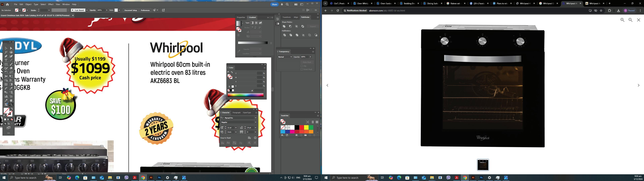Show swatches in list view

coord(312,122)
